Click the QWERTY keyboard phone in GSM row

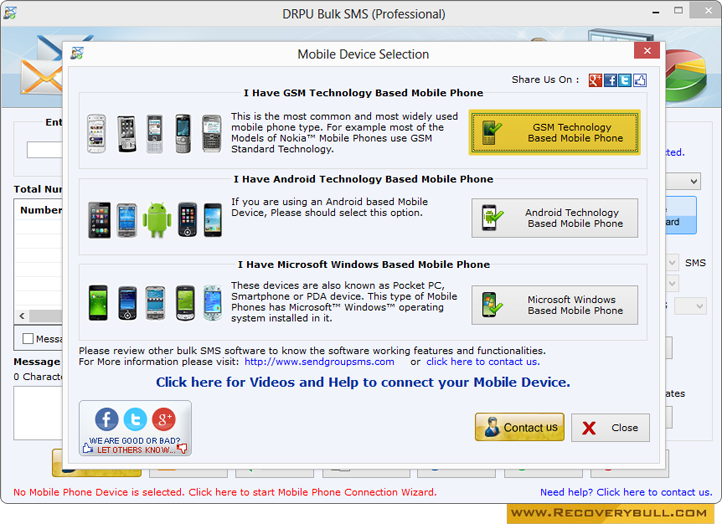click(212, 134)
